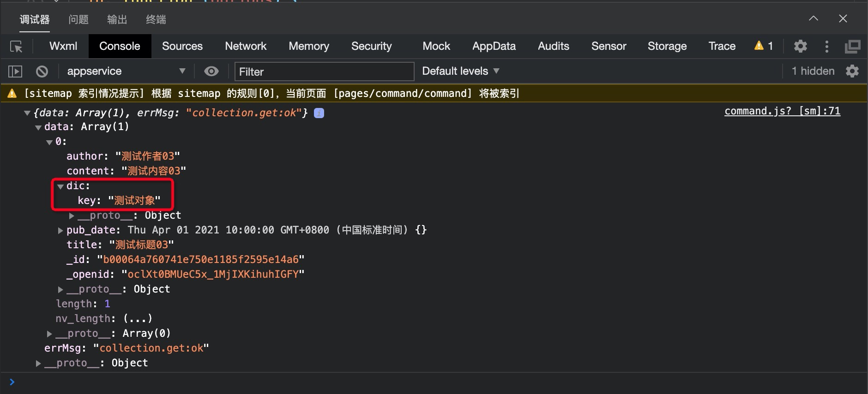Open the Security tab
868x394 pixels.
[x=371, y=46]
